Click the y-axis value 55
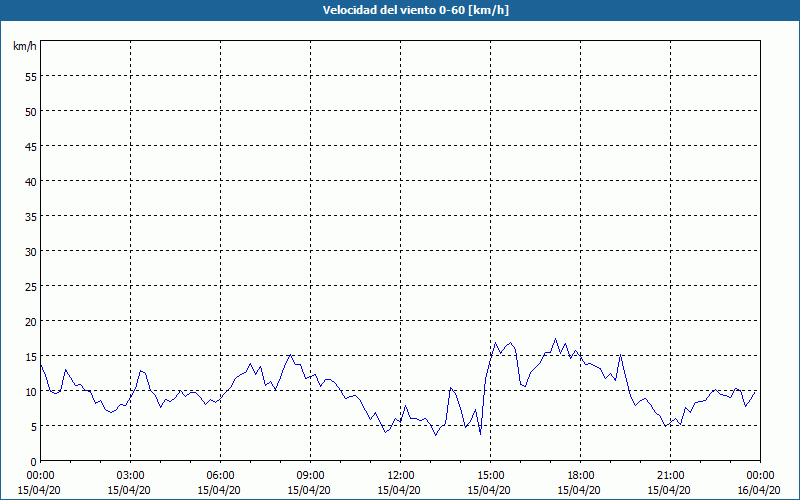 31,77
